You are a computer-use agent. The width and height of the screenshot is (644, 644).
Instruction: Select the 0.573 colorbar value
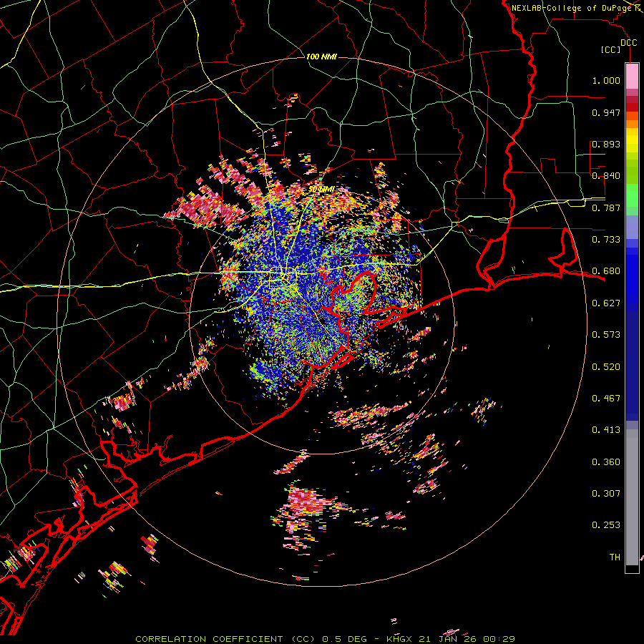[x=606, y=335]
